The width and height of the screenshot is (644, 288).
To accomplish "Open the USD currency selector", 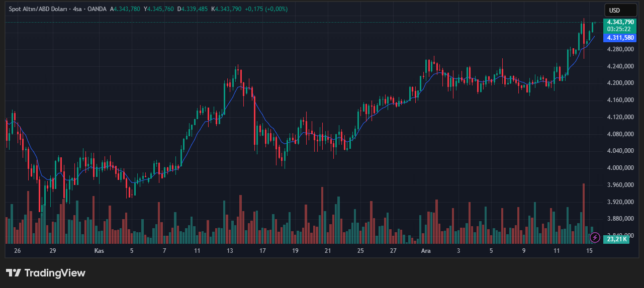I will point(614,10).
